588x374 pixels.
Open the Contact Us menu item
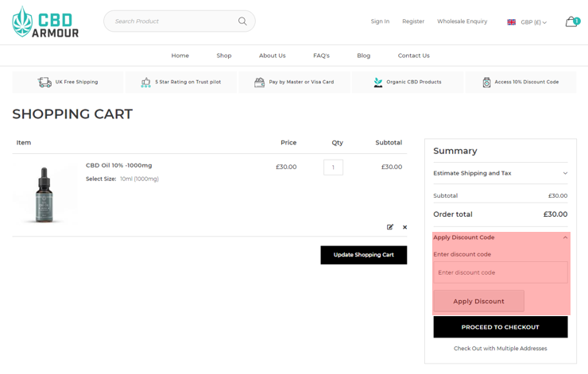pos(414,56)
